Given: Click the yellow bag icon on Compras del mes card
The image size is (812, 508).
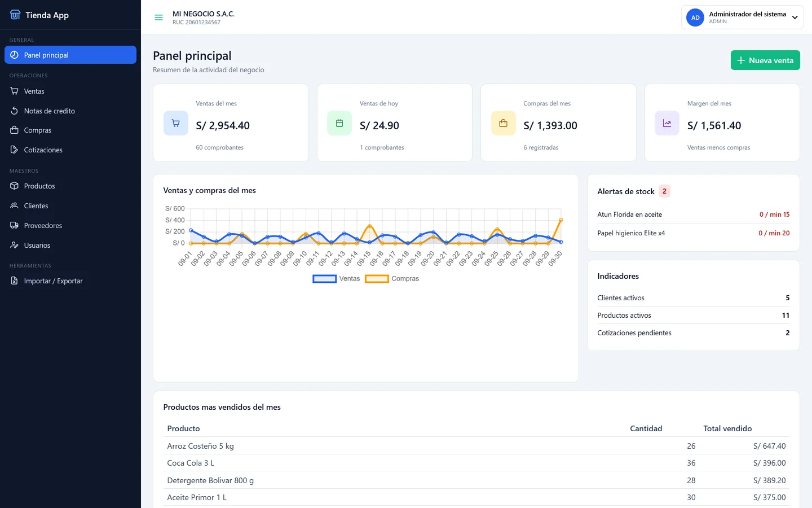Looking at the screenshot, I should pos(504,123).
